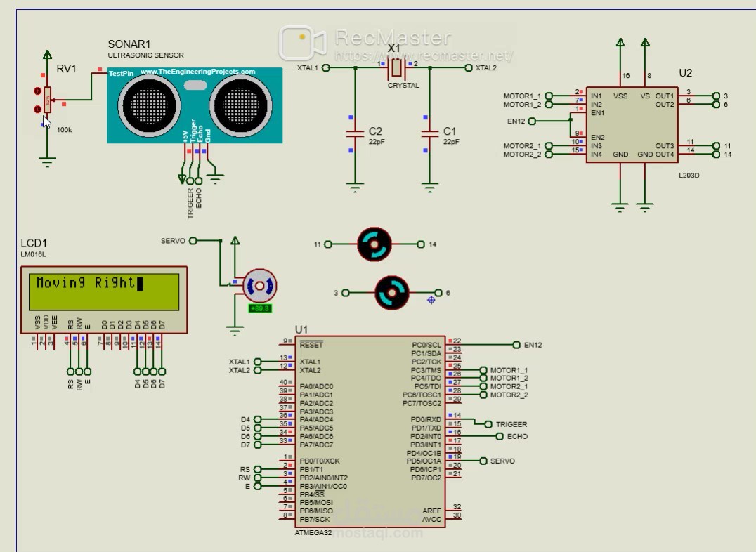Click MOTOR1_1 terminal at L293D IN1
Viewport: 756px width, 552px height.
click(x=549, y=96)
